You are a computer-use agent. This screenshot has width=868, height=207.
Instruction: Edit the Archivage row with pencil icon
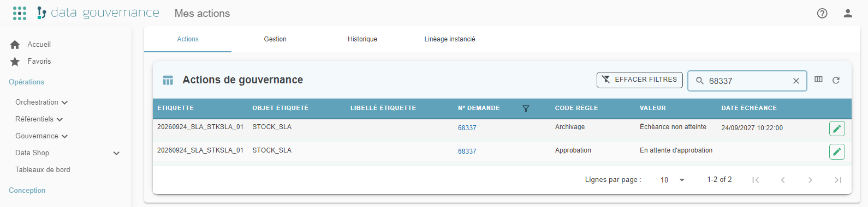[837, 129]
